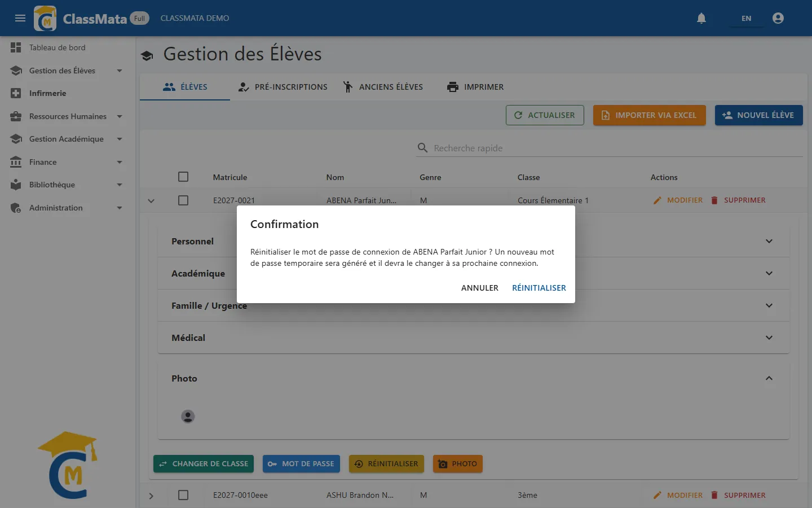Click the Infirmerie medical cross icon

point(16,93)
